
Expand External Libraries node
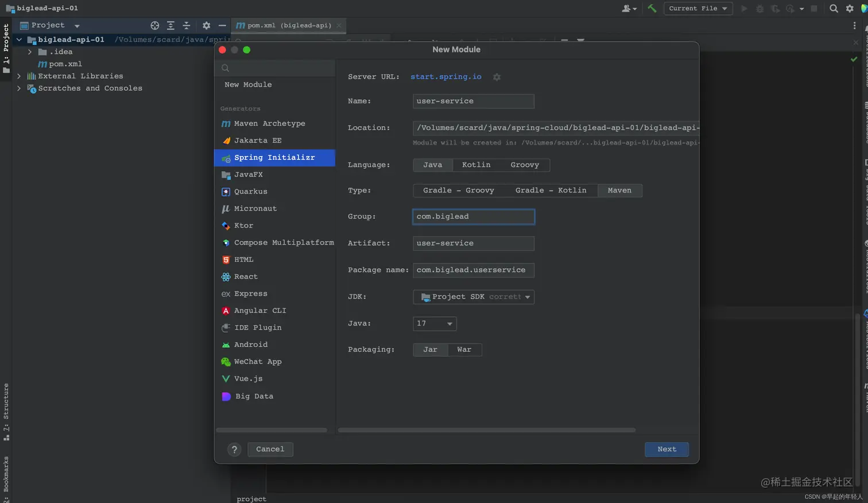(19, 76)
